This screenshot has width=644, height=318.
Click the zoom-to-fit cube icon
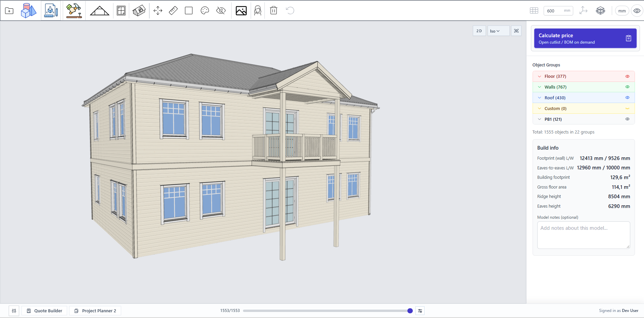(x=516, y=31)
